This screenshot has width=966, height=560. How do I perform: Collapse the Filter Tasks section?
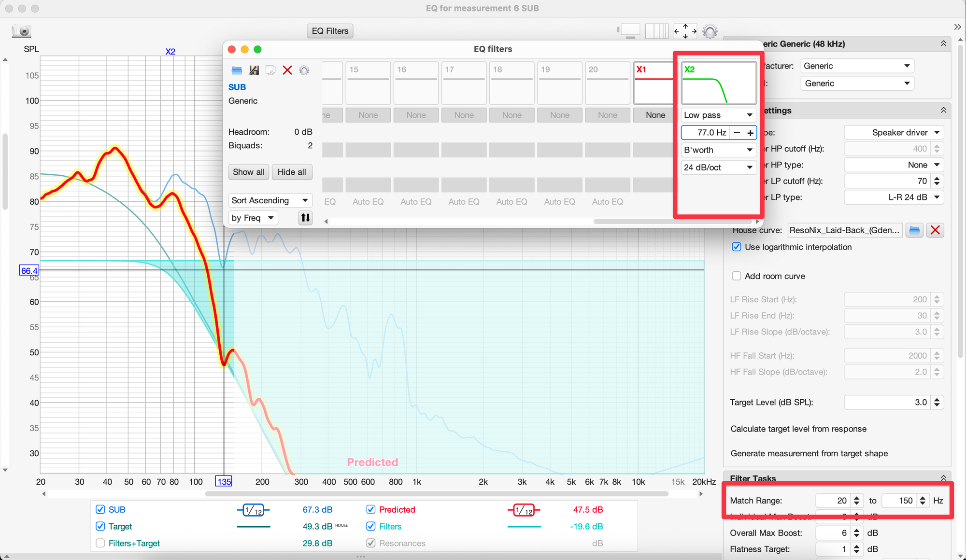943,478
